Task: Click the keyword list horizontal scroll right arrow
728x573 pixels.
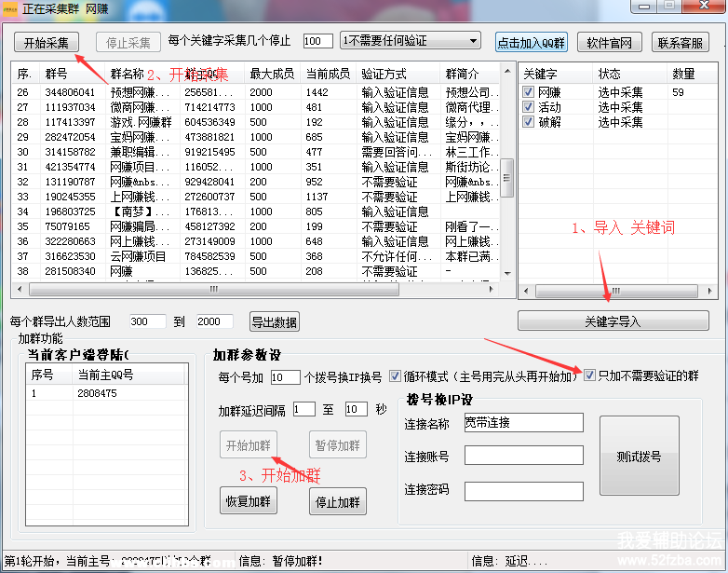Action: [x=710, y=291]
